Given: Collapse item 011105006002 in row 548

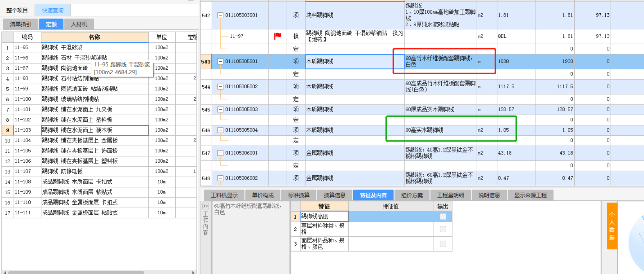Looking at the screenshot, I should pos(220,178).
